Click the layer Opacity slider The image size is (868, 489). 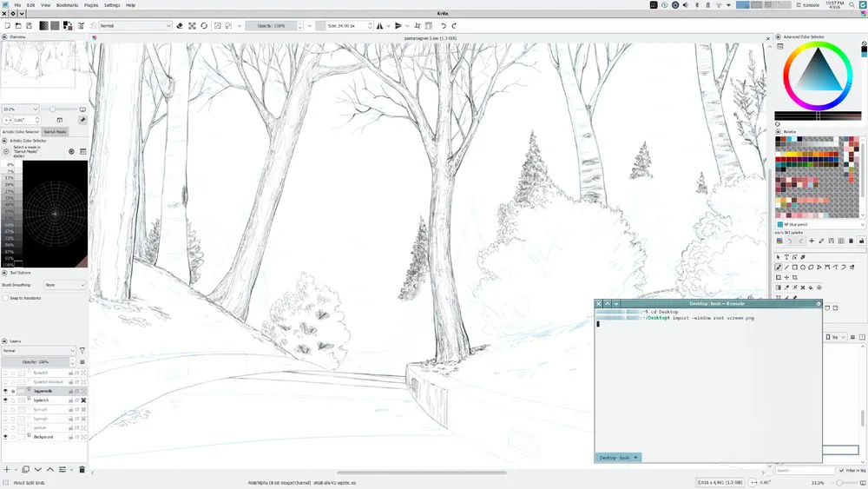point(38,361)
